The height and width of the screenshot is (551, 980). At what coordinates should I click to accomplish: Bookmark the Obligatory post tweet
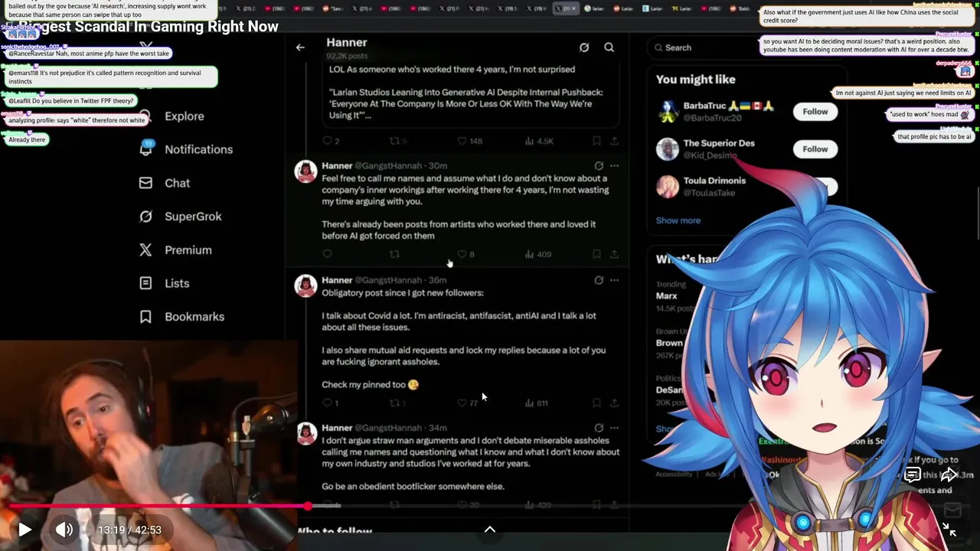pyautogui.click(x=596, y=403)
